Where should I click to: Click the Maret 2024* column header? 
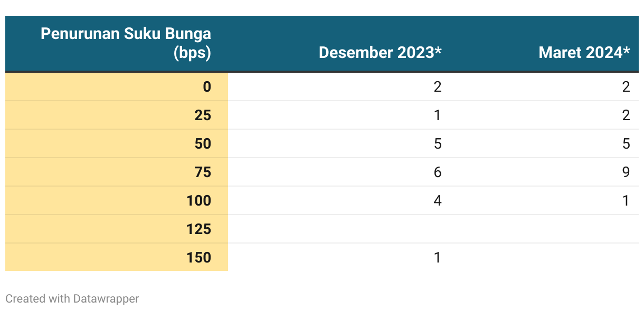click(x=584, y=53)
